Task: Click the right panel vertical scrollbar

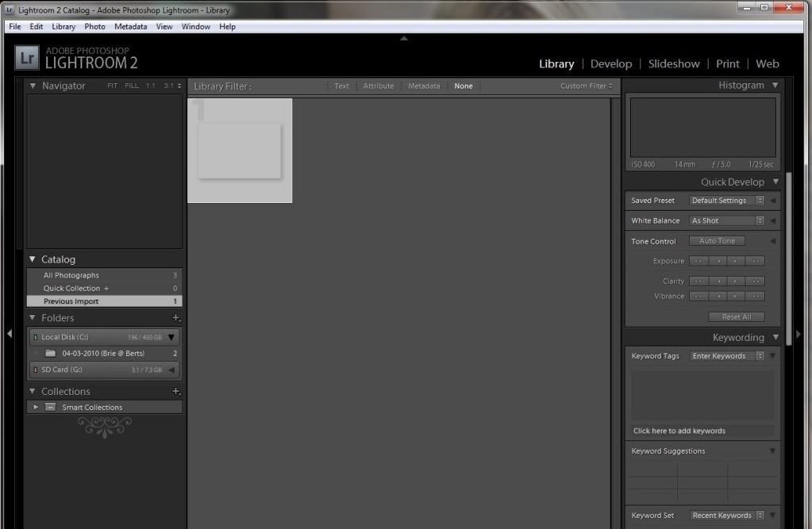Action: (789, 259)
